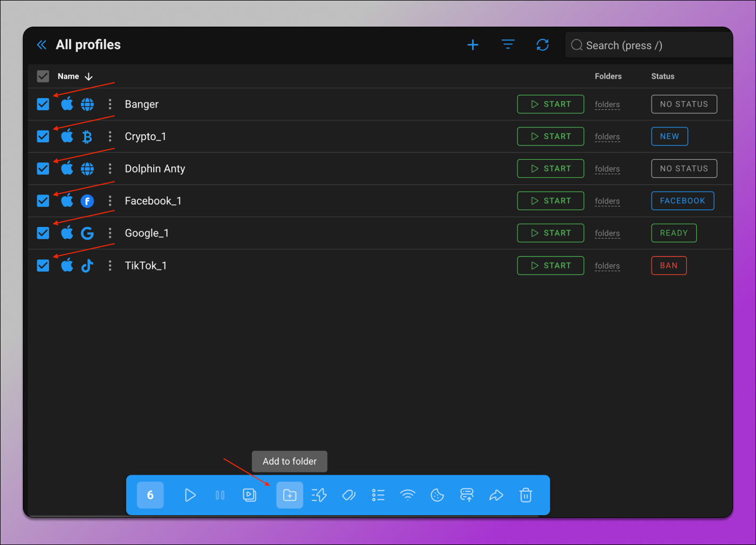The height and width of the screenshot is (545, 756).
Task: Start selected profiles with play icon
Action: pos(190,495)
